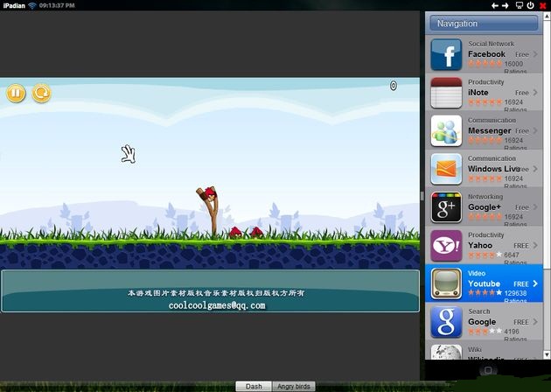Restart the level with the round arrow button
The width and height of the screenshot is (551, 392).
(41, 93)
